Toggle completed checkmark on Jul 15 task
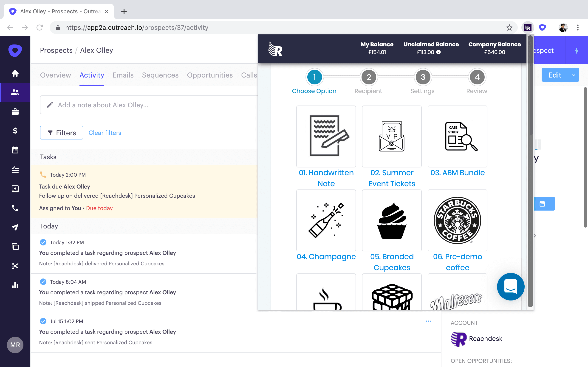The image size is (588, 367). pyautogui.click(x=43, y=321)
